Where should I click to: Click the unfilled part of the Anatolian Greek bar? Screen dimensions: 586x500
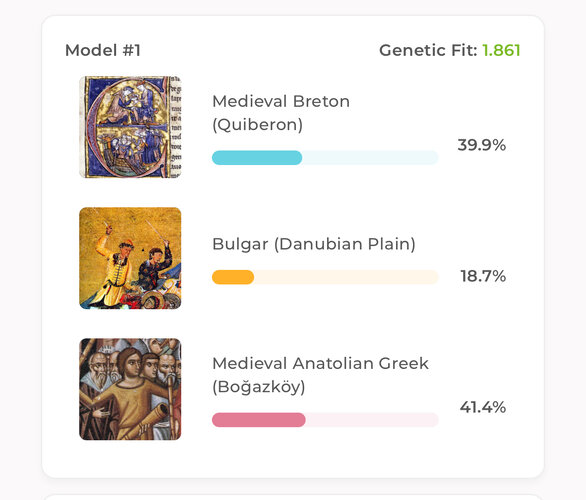[372, 420]
